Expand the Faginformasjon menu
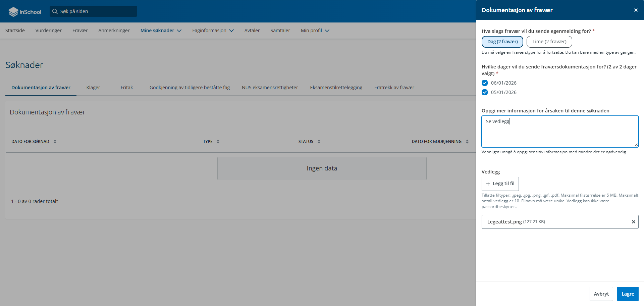 click(213, 31)
